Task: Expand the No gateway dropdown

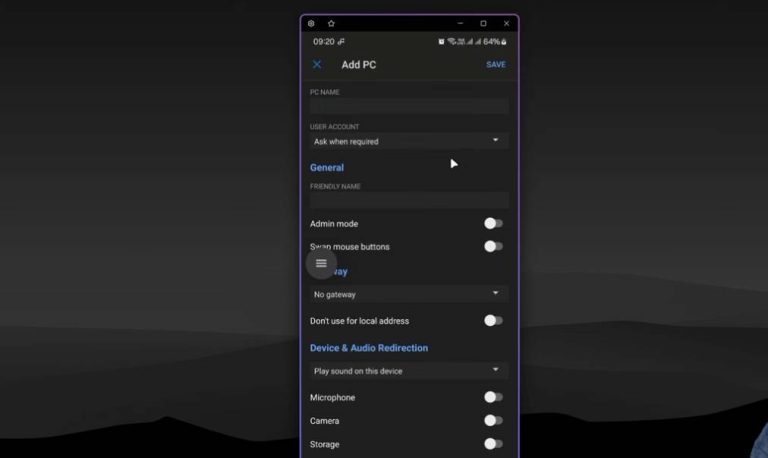Action: point(409,294)
